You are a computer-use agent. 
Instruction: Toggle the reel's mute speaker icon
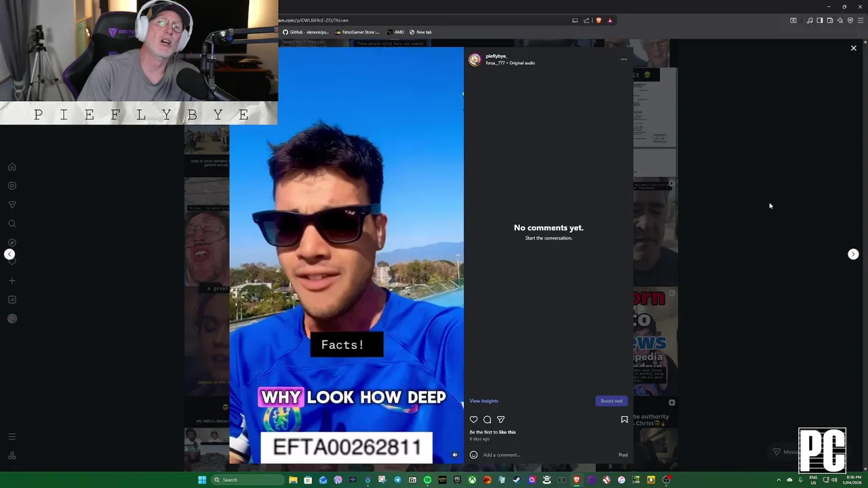[455, 455]
